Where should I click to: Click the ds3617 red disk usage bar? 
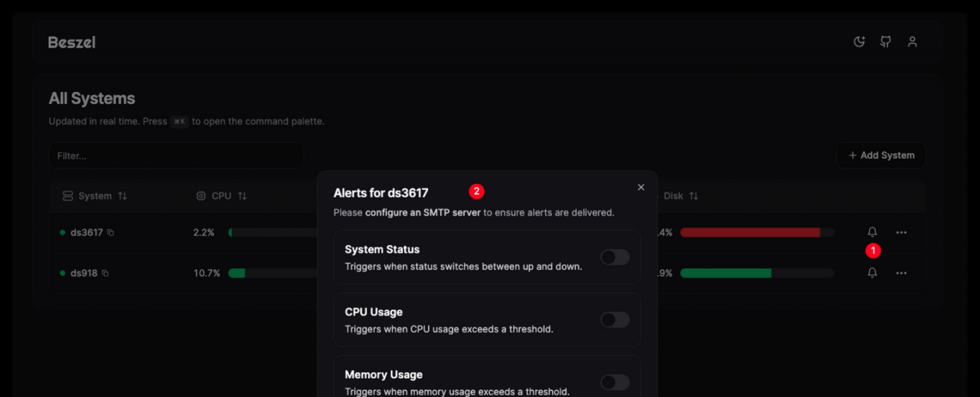tap(757, 232)
